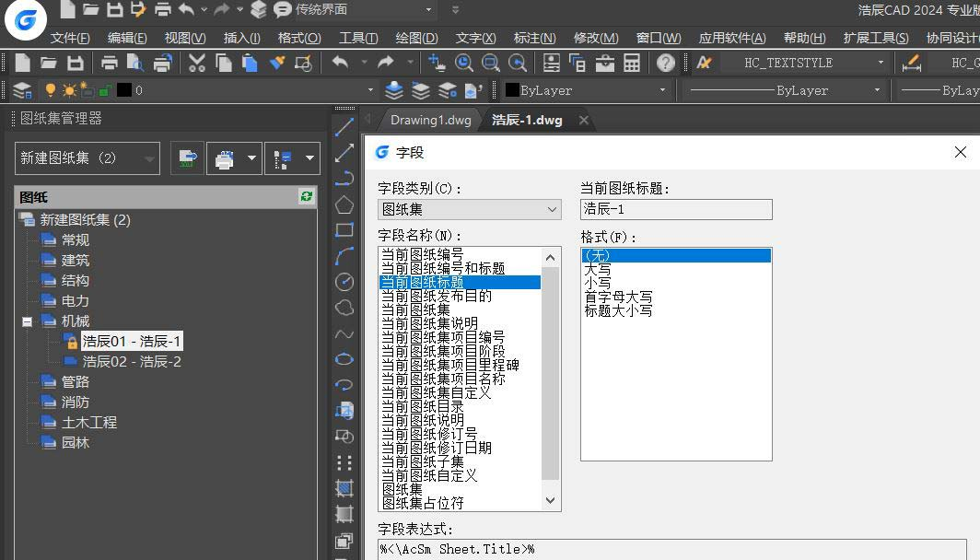Click the Cut scissors icon

click(197, 63)
